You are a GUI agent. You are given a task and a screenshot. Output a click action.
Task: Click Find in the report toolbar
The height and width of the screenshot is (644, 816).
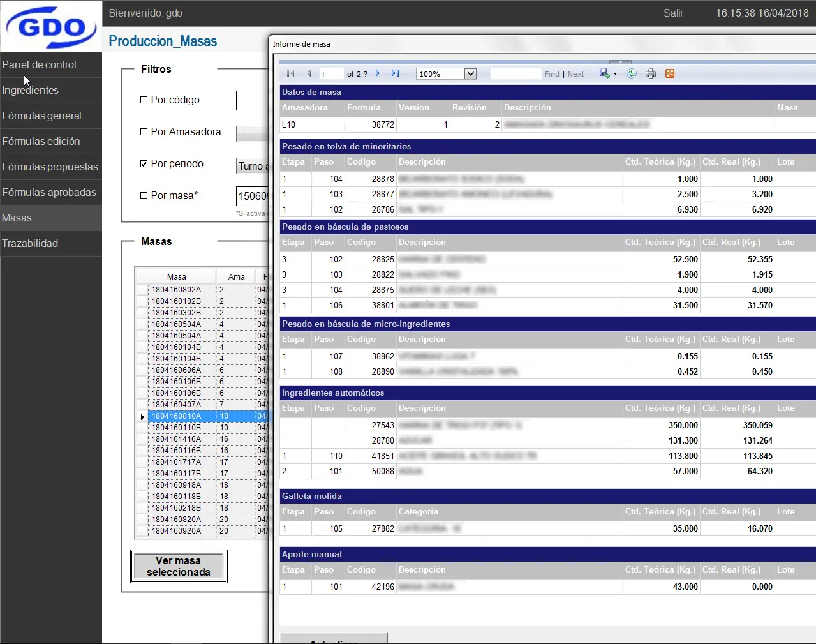(x=552, y=74)
